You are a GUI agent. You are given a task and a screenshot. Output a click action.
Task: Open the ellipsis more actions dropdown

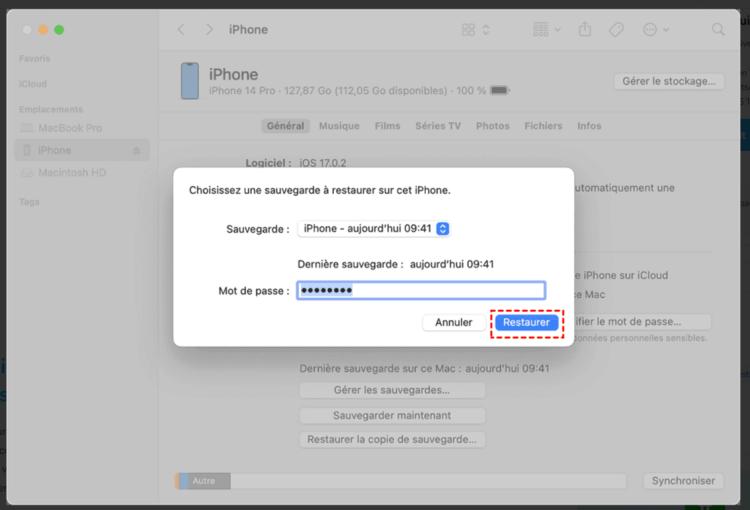(655, 30)
